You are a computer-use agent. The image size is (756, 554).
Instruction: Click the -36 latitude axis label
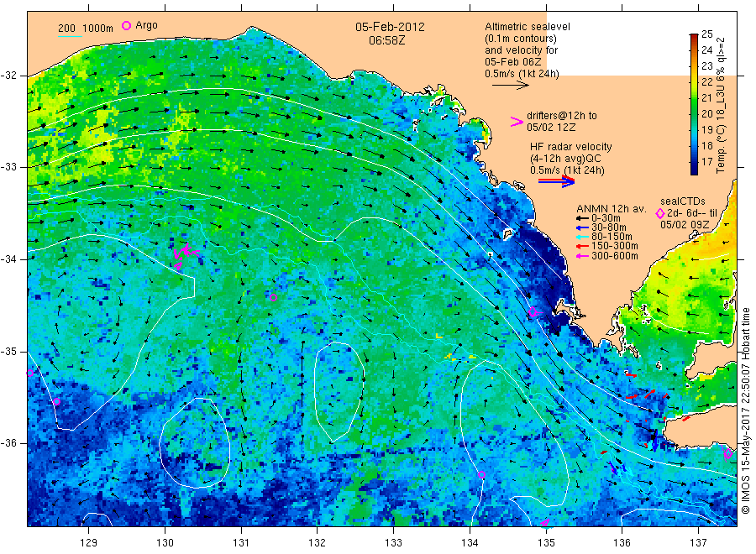(x=8, y=443)
